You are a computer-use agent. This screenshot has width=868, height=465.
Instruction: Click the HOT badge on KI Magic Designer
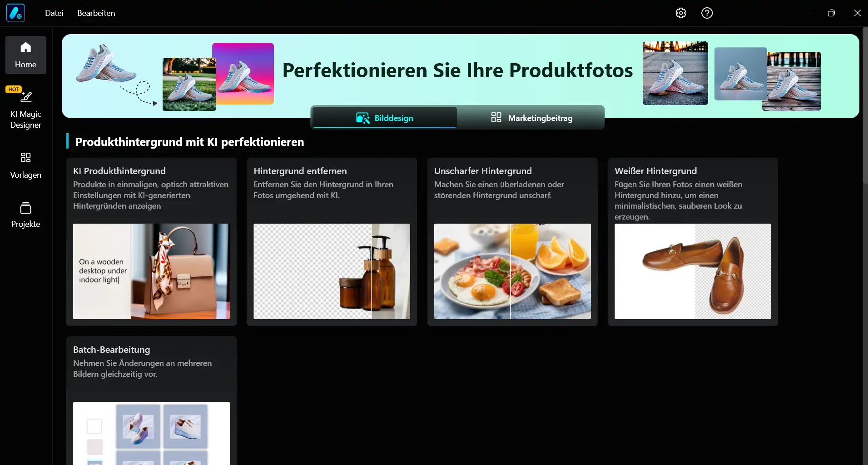14,89
